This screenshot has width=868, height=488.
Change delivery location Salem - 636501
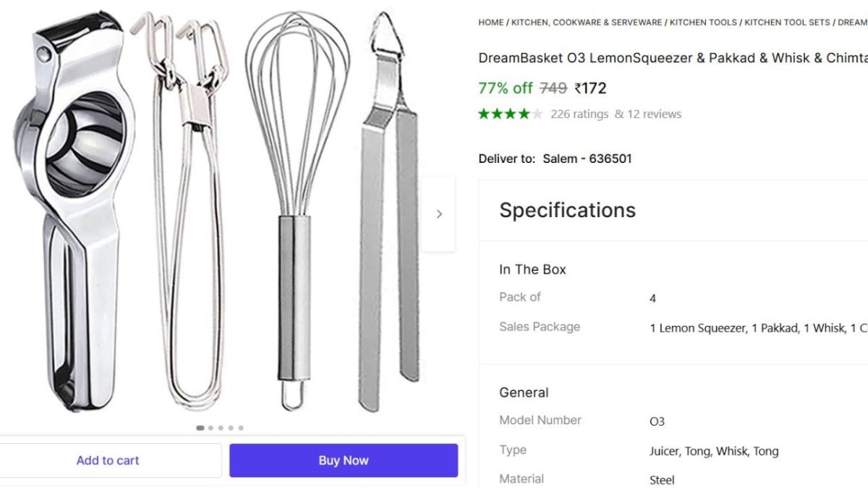coord(586,158)
